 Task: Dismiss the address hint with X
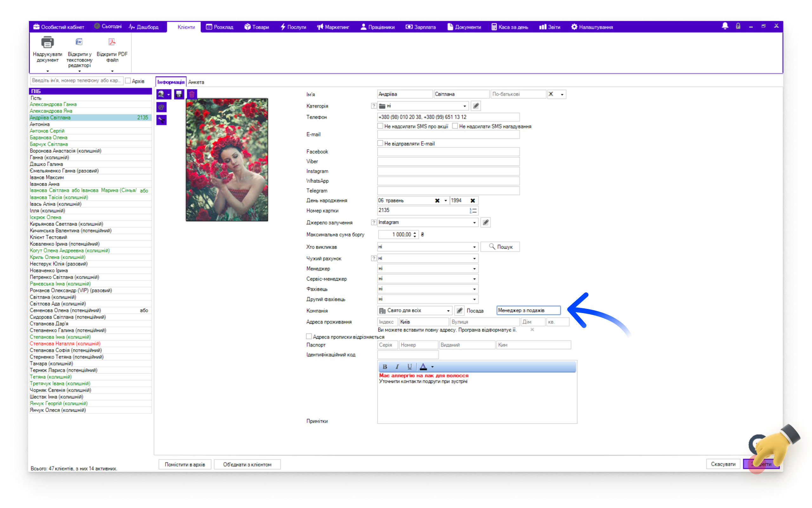[532, 330]
